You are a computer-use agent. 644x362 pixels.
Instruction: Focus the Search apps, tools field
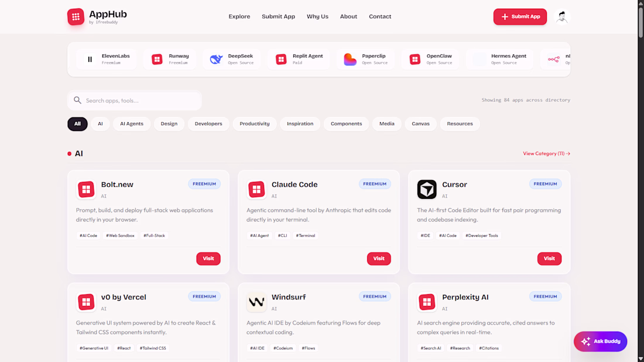(x=134, y=100)
